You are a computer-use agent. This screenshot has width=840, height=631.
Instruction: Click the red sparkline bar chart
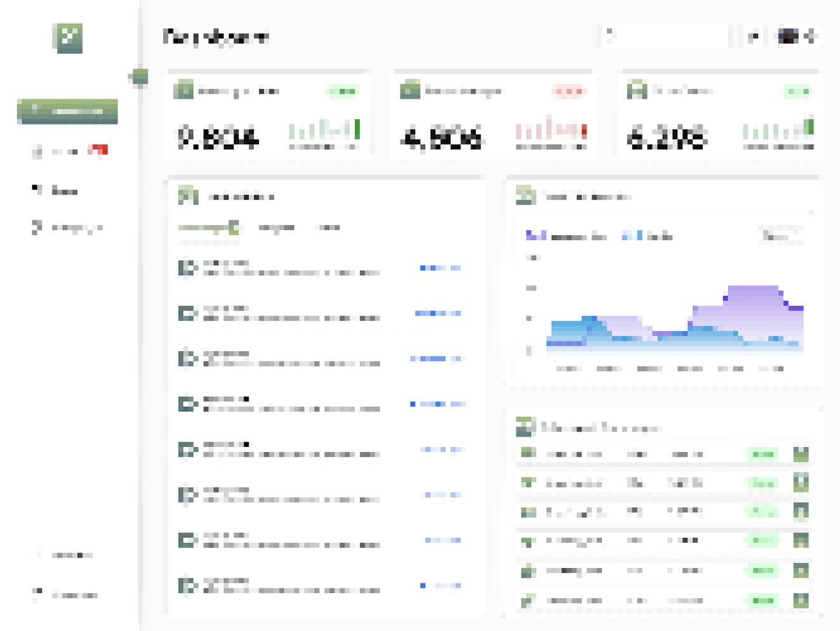click(x=551, y=130)
